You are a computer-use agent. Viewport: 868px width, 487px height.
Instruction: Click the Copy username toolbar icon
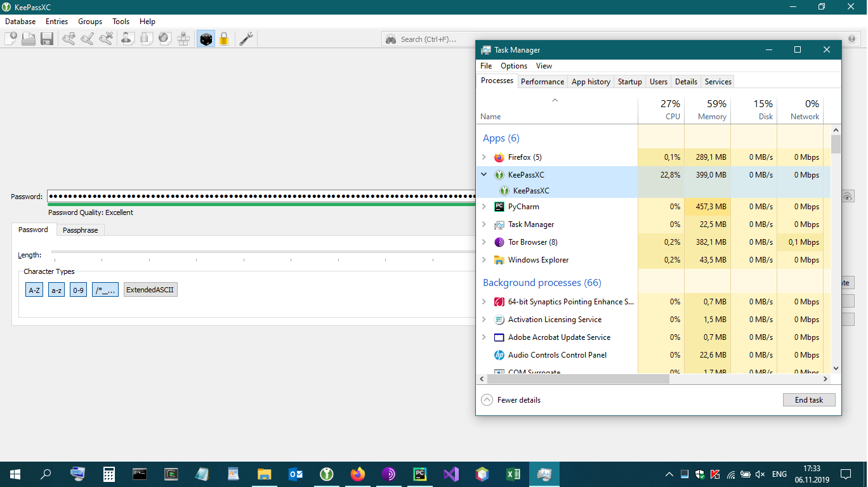click(x=128, y=39)
